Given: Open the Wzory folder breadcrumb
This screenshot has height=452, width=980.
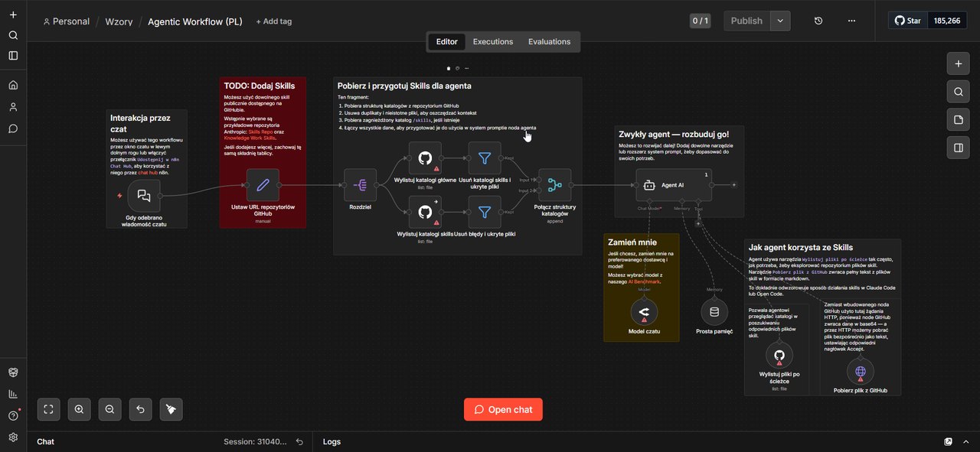Looking at the screenshot, I should [119, 21].
